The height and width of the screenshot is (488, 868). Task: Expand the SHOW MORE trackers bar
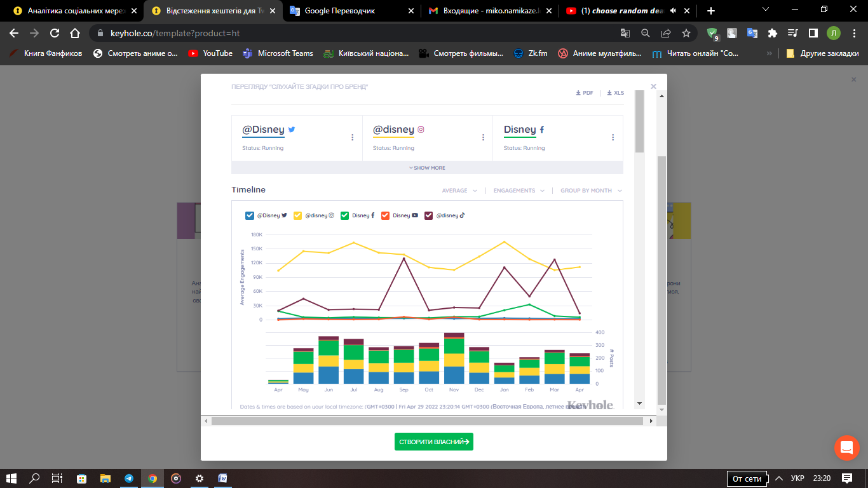pos(427,168)
